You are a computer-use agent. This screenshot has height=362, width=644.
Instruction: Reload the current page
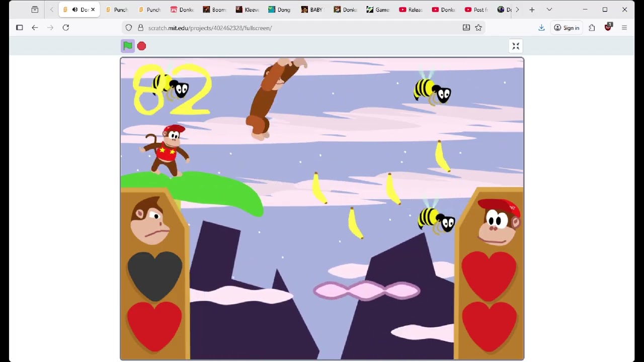(x=66, y=28)
